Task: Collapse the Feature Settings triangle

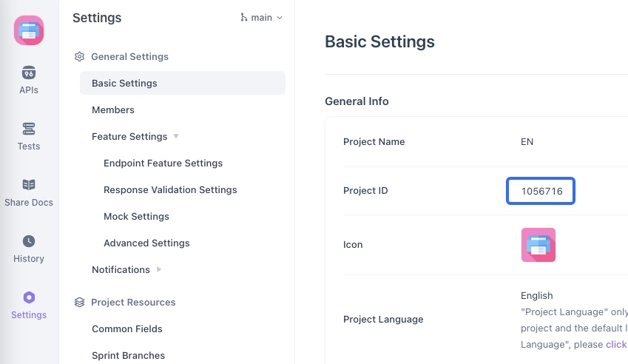Action: coord(176,137)
